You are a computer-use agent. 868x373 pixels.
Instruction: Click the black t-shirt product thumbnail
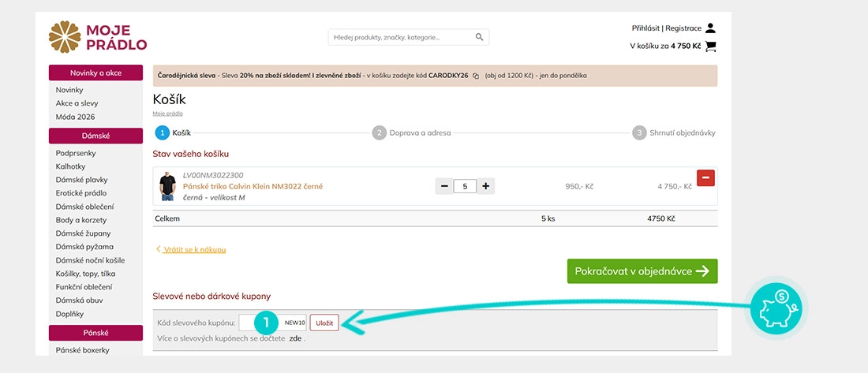click(167, 186)
